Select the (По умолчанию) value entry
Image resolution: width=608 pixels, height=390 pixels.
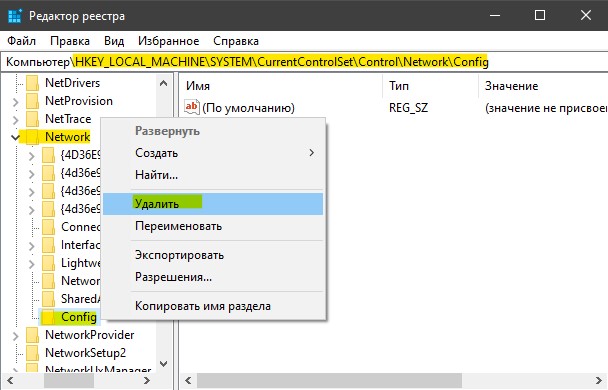pyautogui.click(x=248, y=108)
